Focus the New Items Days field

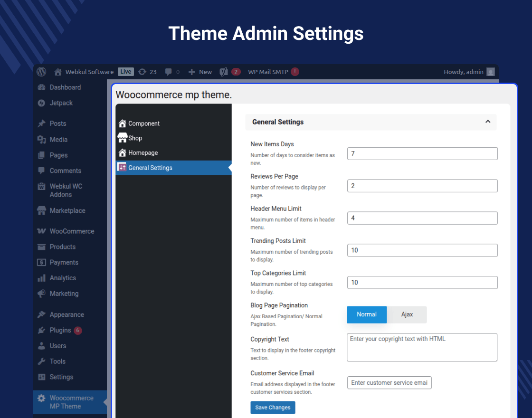click(x=422, y=154)
